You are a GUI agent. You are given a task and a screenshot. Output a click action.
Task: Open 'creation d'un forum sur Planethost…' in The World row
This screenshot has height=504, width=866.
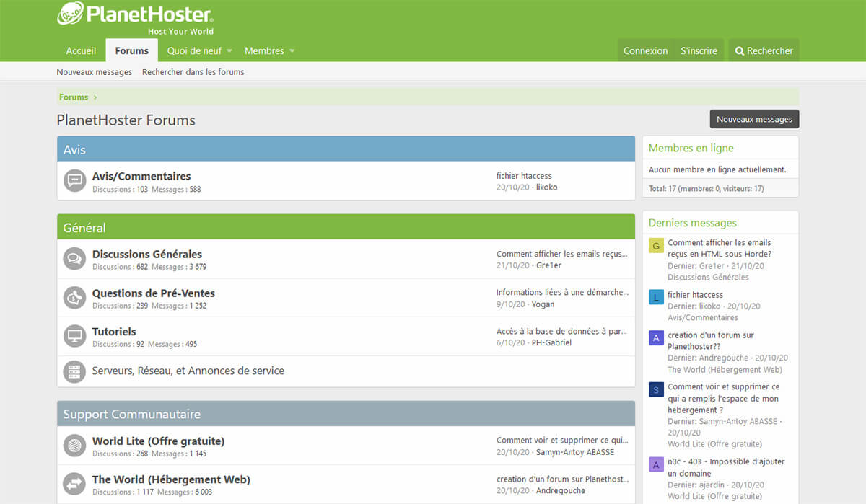pos(563,479)
